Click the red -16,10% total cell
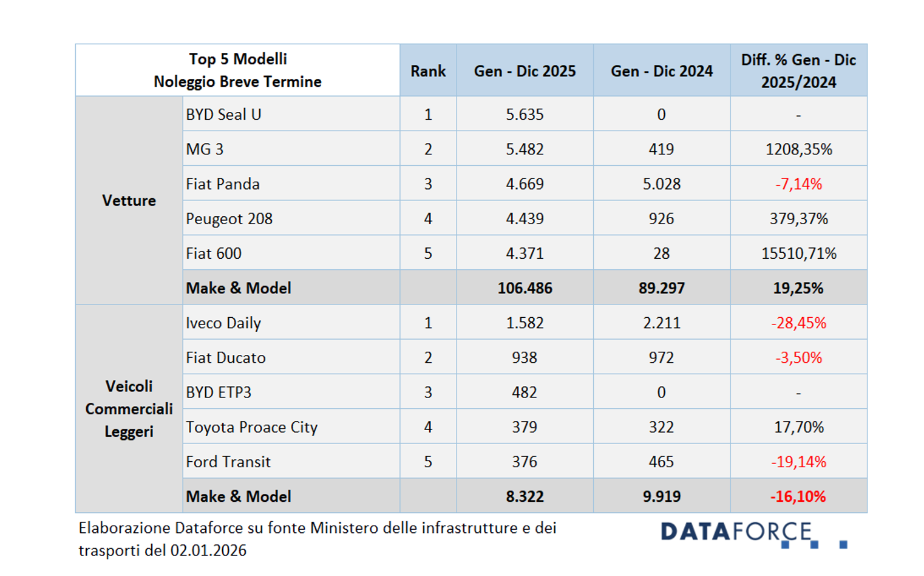This screenshot has height=576, width=924. [798, 496]
